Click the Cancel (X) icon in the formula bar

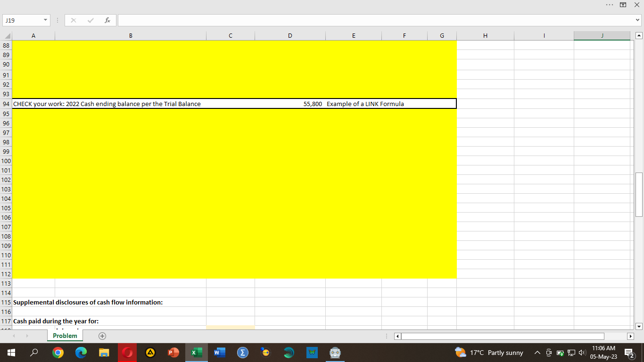[73, 20]
